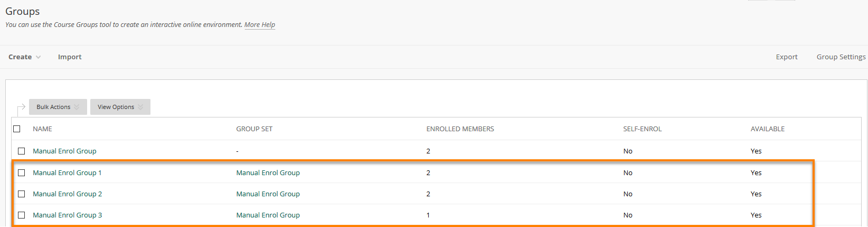Screen dimensions: 868x227
Task: Check the box for Manual Enrol Group
Action: 22,151
